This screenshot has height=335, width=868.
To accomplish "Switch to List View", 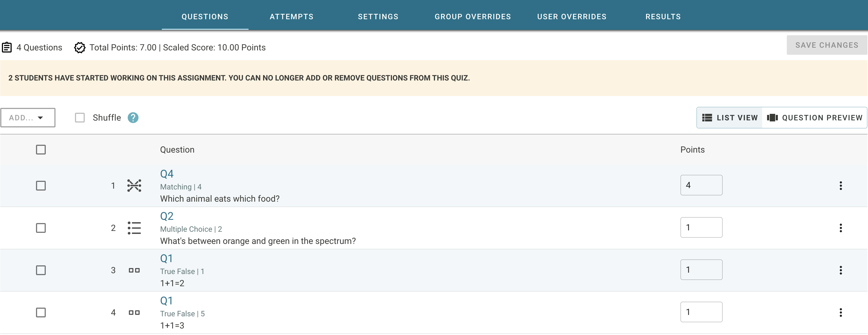I will pos(730,118).
